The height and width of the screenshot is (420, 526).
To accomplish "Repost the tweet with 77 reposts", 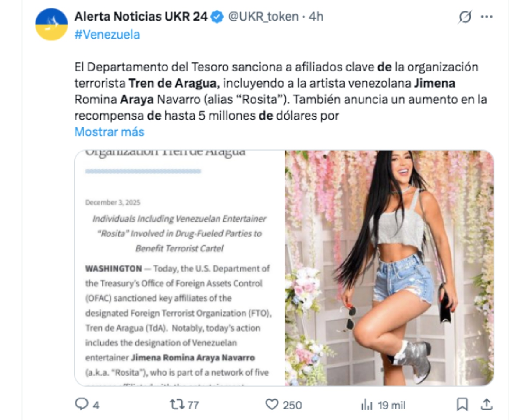I will tap(176, 404).
